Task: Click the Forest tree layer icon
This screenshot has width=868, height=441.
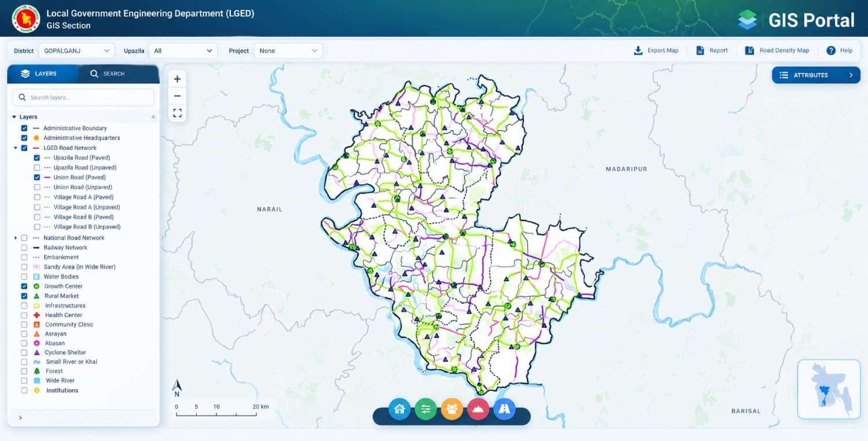Action: coord(36,371)
